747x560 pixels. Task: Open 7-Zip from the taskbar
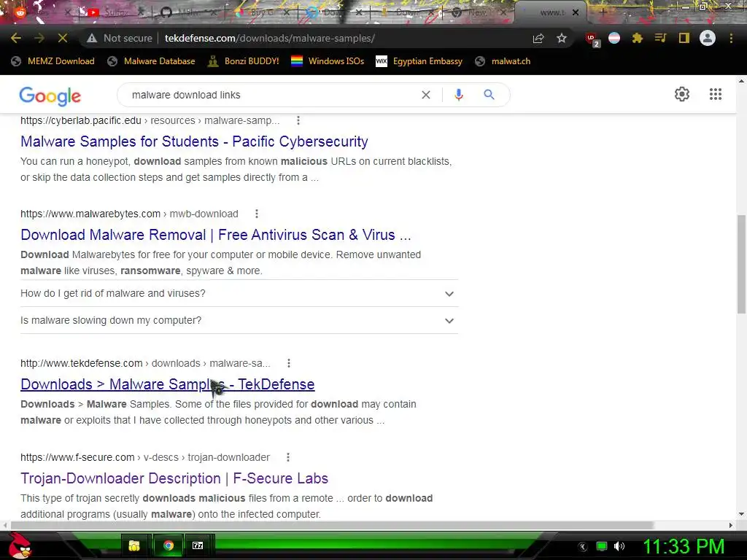click(198, 545)
